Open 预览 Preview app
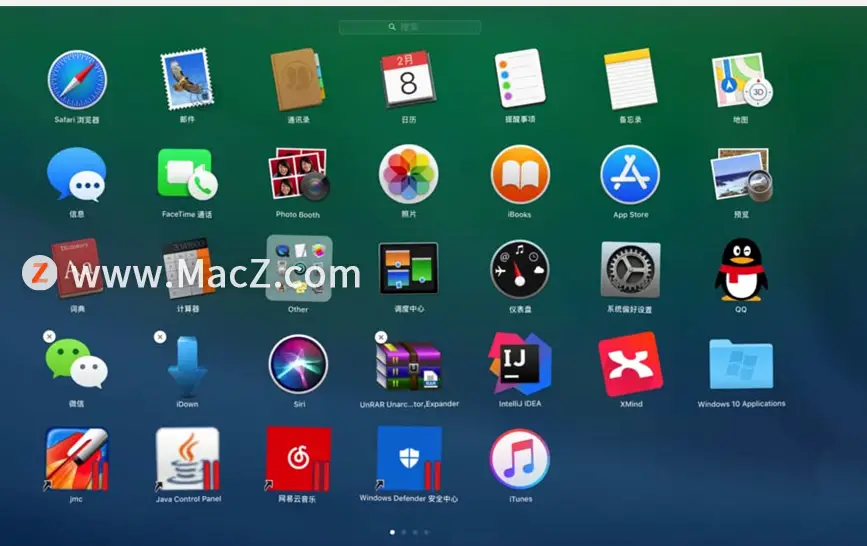Screen dimensions: 867x546 tap(741, 174)
